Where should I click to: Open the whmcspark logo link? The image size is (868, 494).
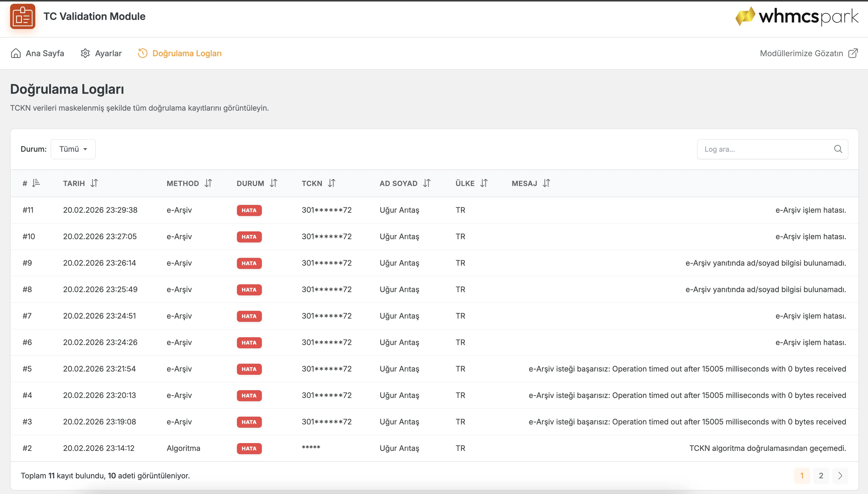796,16
